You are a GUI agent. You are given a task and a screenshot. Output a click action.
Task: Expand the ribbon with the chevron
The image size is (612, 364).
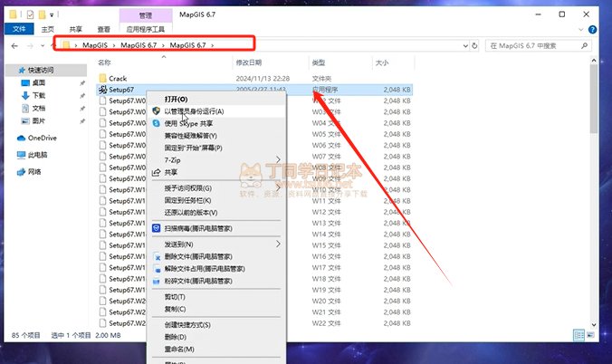(581, 30)
